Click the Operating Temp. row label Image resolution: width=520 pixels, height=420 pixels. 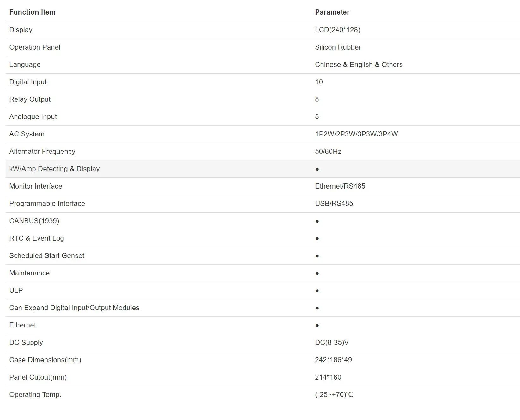(35, 395)
